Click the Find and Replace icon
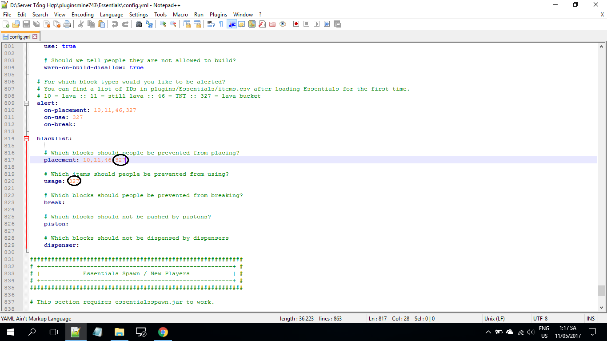The image size is (607, 364). (x=149, y=24)
